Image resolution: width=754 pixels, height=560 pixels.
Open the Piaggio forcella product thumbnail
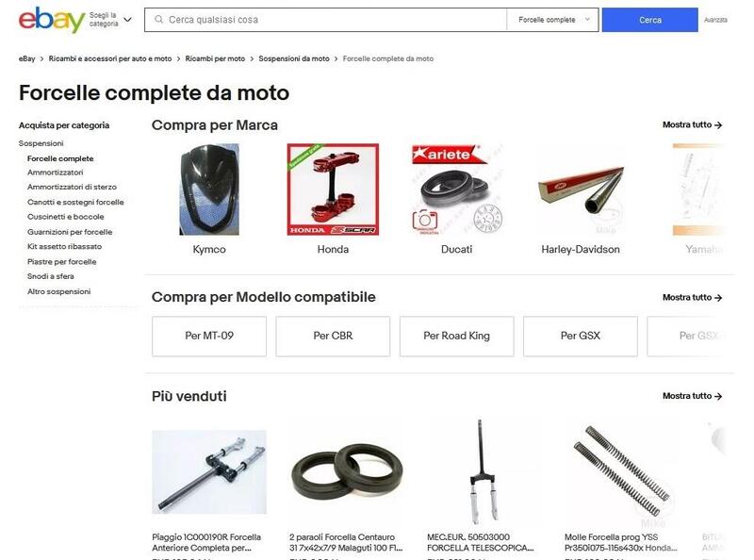pyautogui.click(x=209, y=472)
